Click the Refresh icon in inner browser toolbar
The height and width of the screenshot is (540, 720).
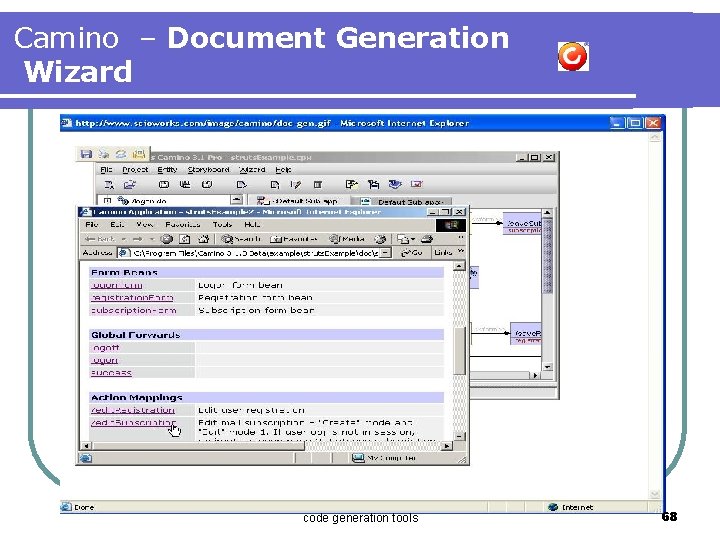pyautogui.click(x=185, y=239)
